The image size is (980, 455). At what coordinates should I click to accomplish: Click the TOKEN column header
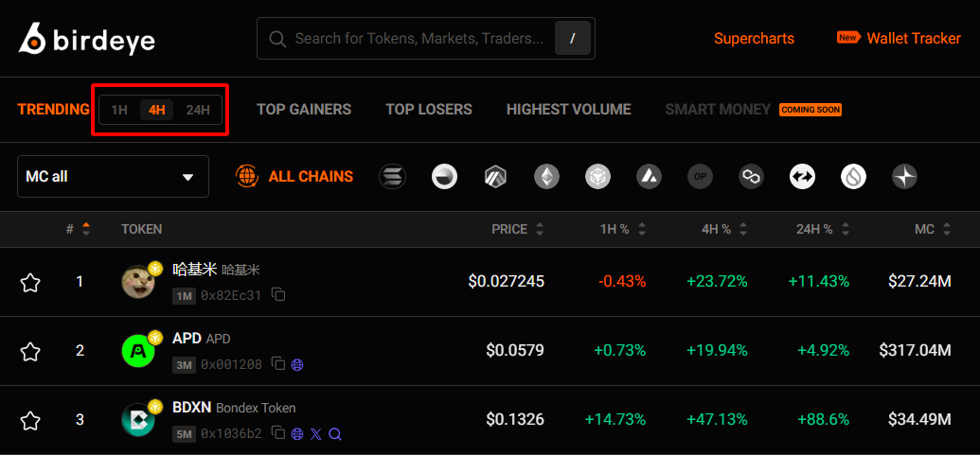tap(141, 229)
